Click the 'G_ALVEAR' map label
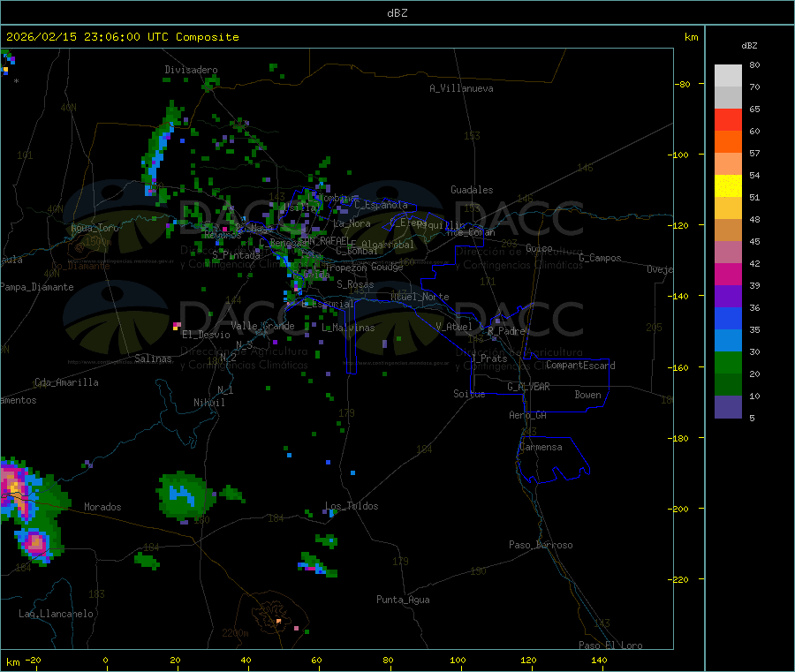The image size is (795, 672). click(528, 387)
